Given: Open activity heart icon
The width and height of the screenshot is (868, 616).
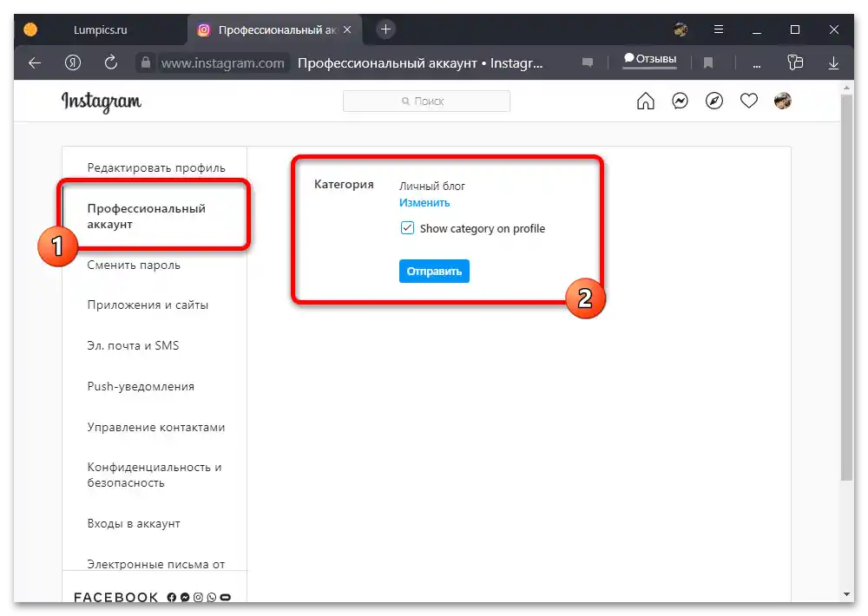Looking at the screenshot, I should point(749,101).
